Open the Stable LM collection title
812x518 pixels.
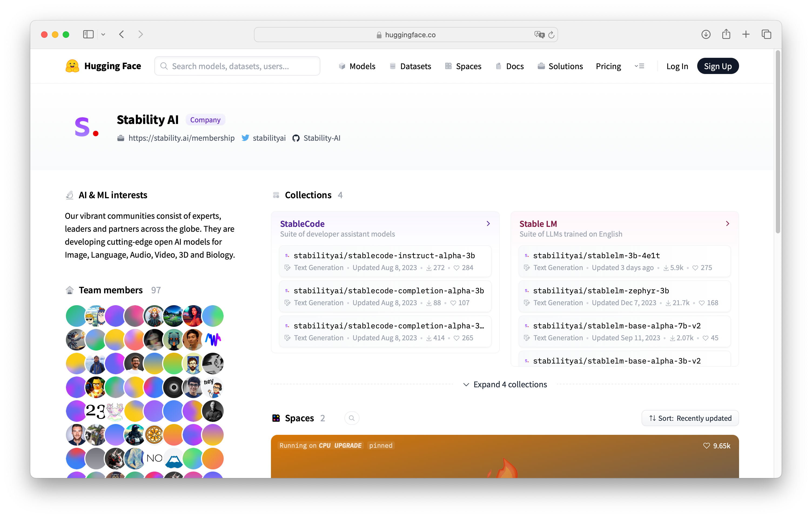(538, 224)
